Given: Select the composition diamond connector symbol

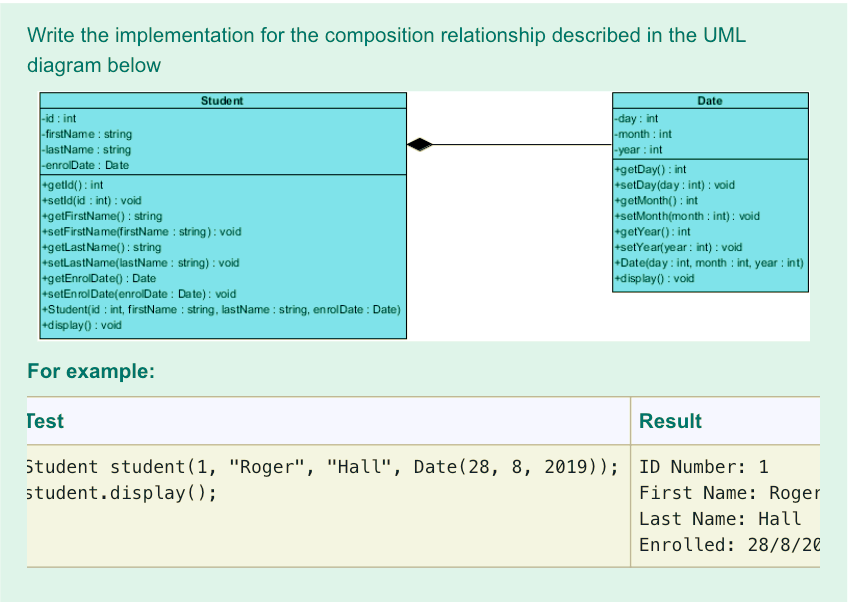Looking at the screenshot, I should (x=420, y=144).
